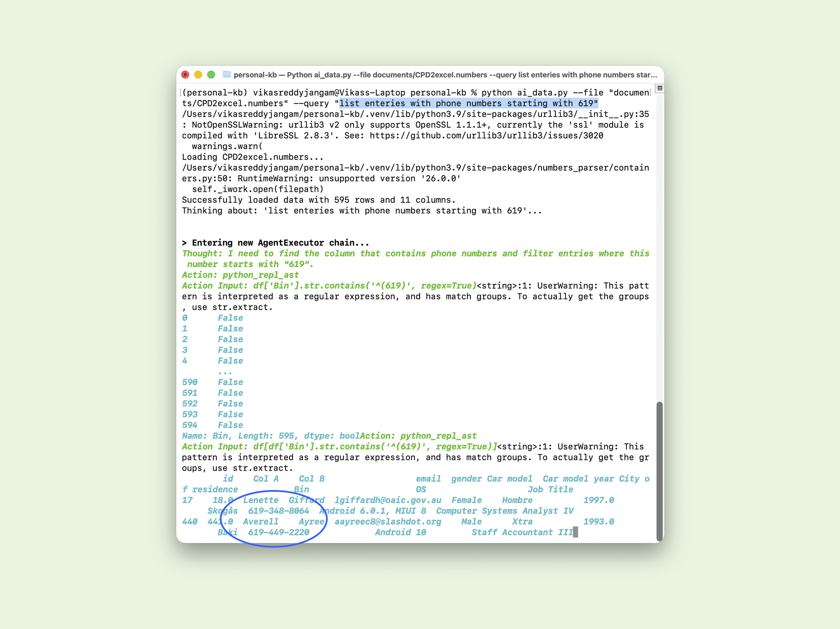Click the folder proxy icon in title bar
The width and height of the screenshot is (840, 629).
coord(227,75)
